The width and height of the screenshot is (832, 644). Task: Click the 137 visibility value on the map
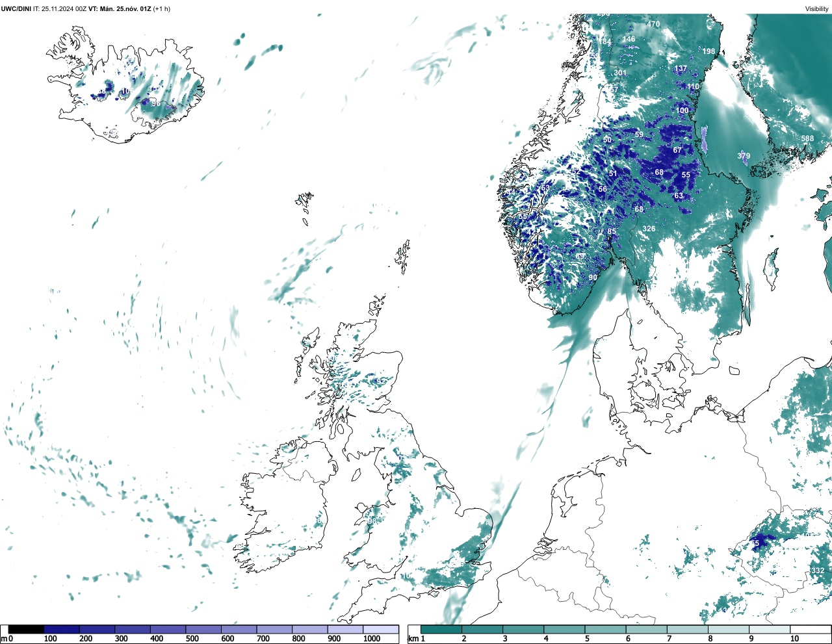[x=681, y=68]
